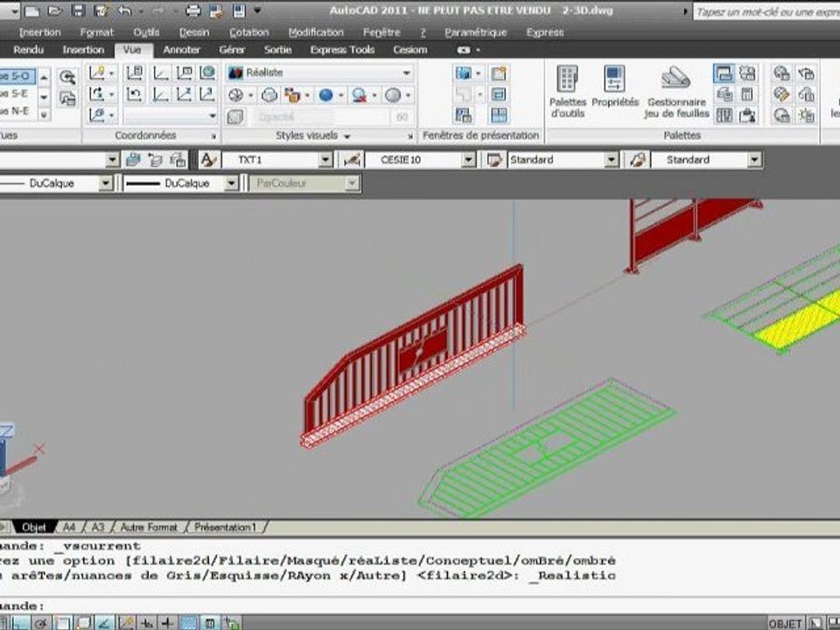
Task: Click the globe UCS icon in Coordonnées panel
Action: click(x=207, y=73)
